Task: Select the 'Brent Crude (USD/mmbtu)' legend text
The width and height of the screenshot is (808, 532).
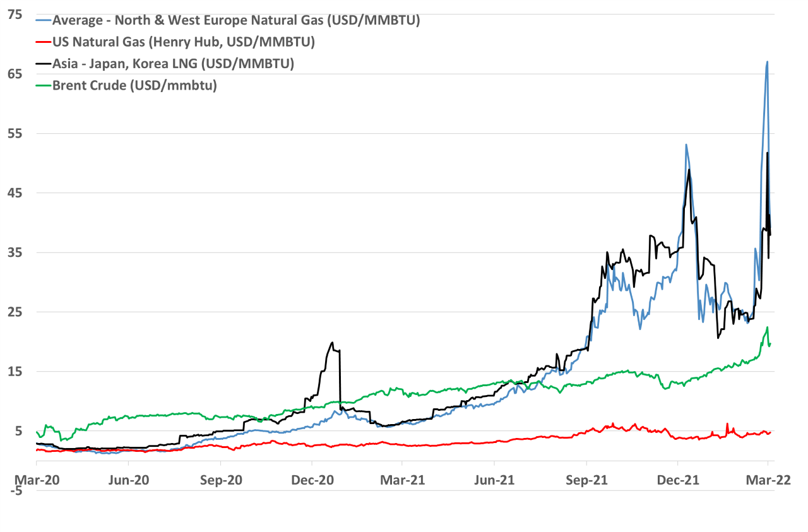Action: [134, 86]
